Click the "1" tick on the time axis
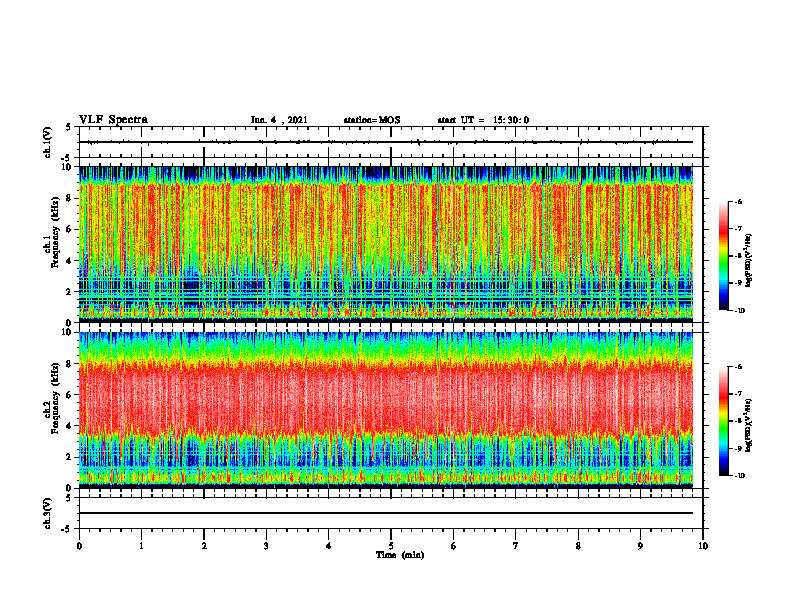 [x=141, y=546]
